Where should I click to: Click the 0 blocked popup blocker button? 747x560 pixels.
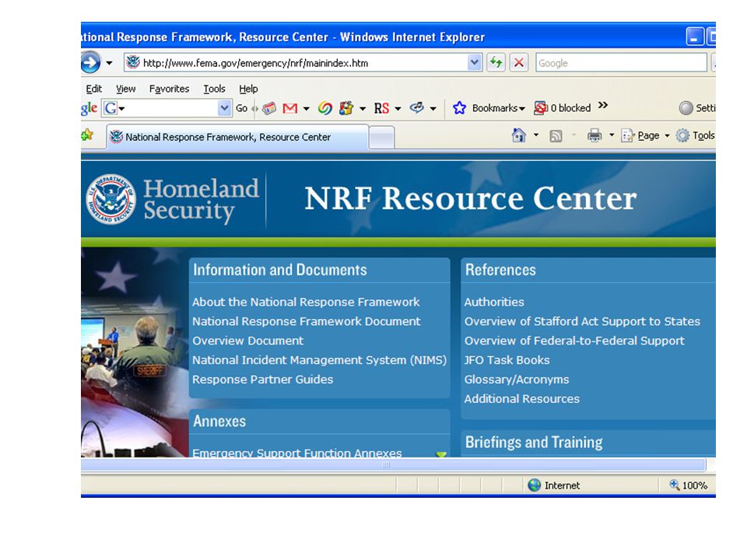[x=562, y=108]
